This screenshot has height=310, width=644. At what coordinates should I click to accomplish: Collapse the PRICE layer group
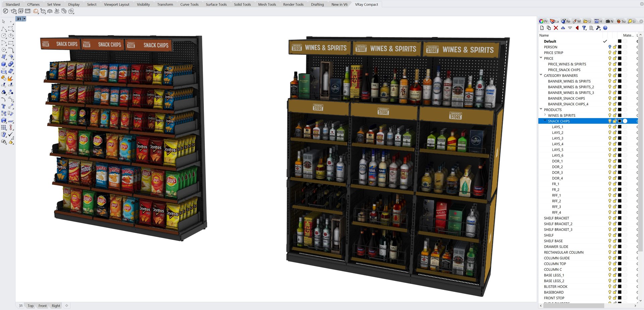click(541, 58)
